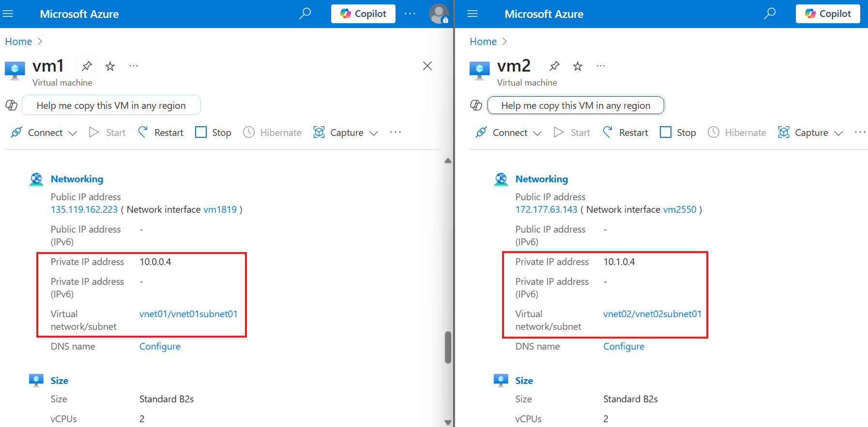Click Help me copy this VM for vm2
Image resolution: width=868 pixels, height=427 pixels.
point(576,105)
